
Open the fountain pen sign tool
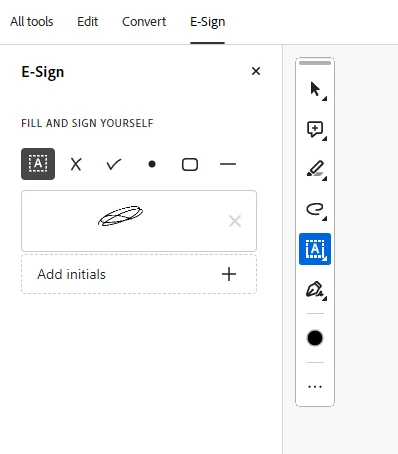point(315,289)
